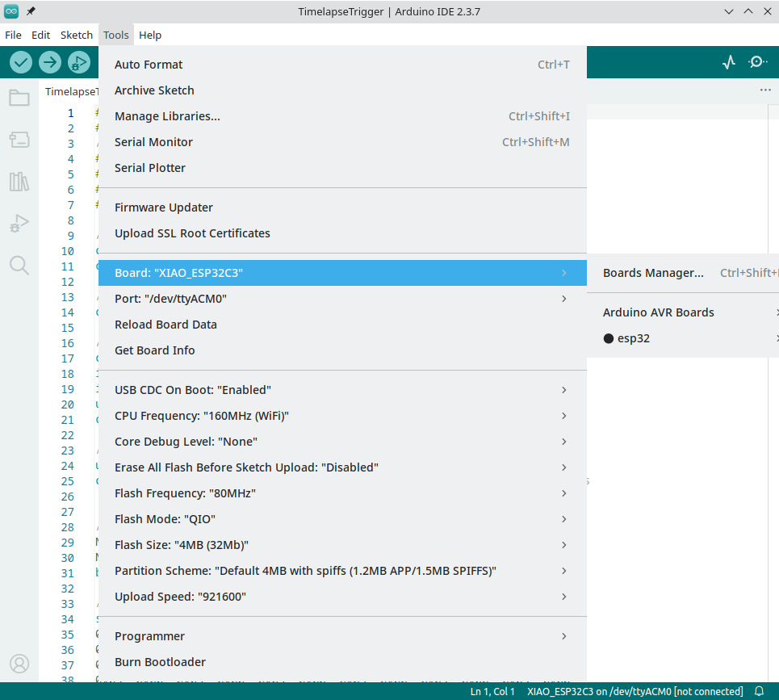
Task: Expand Flash Mode submenu arrow
Action: (x=564, y=519)
